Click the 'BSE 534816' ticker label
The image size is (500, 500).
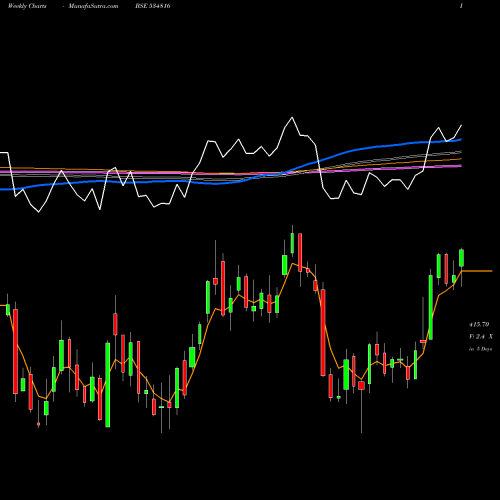pyautogui.click(x=153, y=6)
